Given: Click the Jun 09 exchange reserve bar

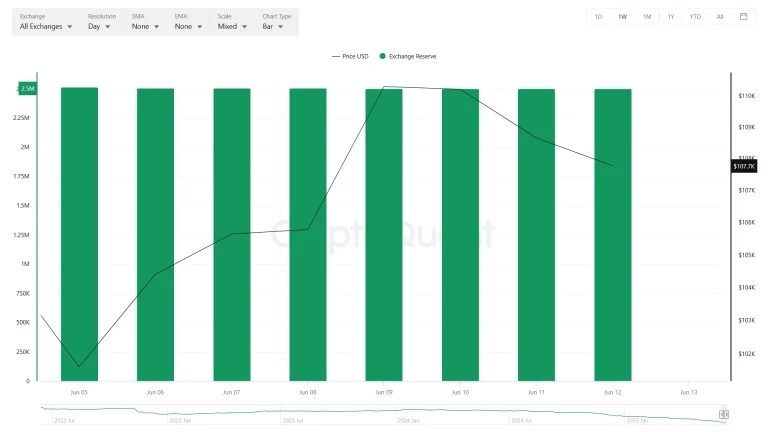Looking at the screenshot, I should click(x=384, y=234).
